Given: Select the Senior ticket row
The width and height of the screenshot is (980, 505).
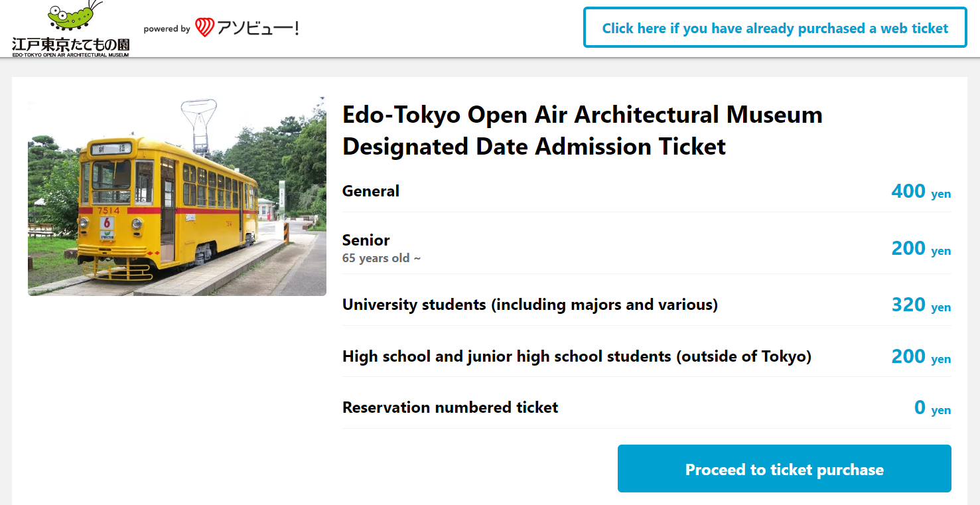Looking at the screenshot, I should [646, 248].
